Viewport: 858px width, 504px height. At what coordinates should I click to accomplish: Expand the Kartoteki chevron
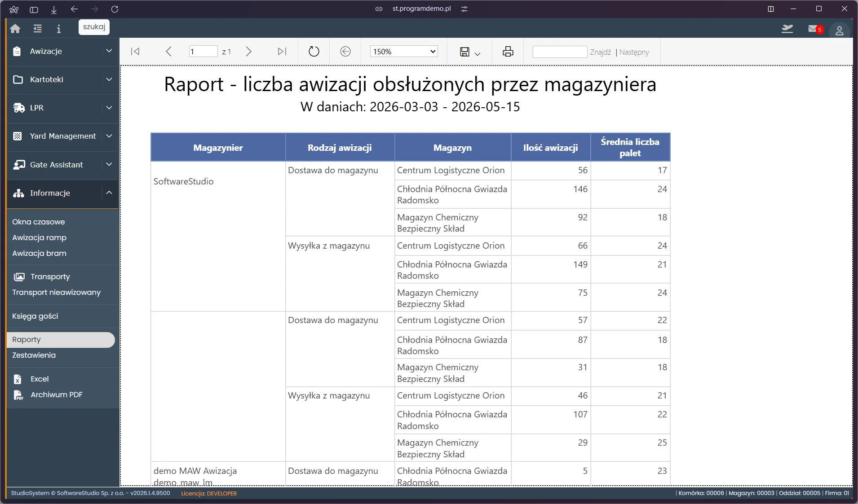tap(109, 79)
